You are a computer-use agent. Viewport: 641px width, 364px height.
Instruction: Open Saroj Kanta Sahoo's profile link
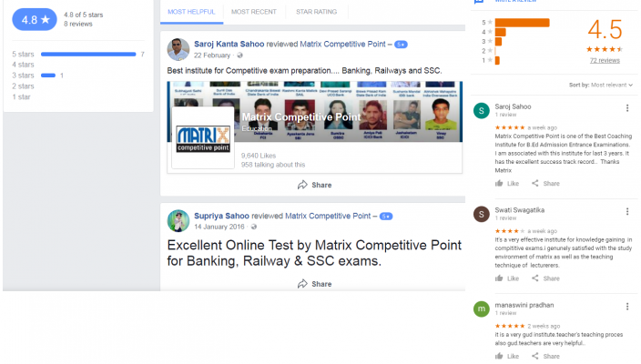(x=229, y=44)
